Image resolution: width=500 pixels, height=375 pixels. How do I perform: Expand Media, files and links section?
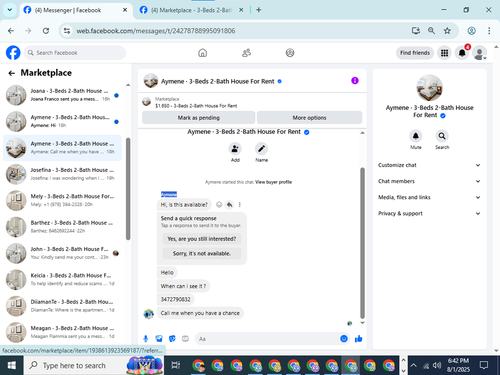click(x=429, y=197)
